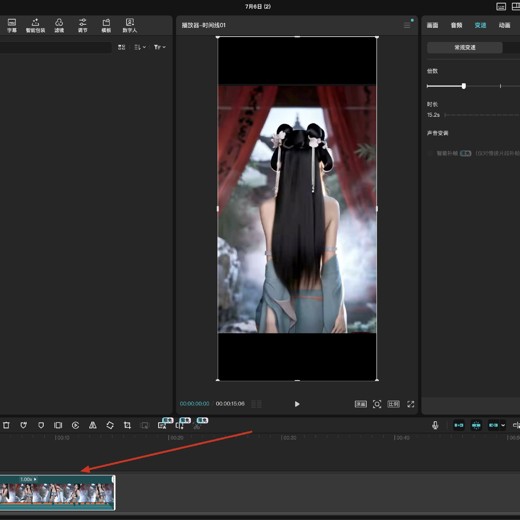Click the 00:10 mark on timeline ruler

tap(62, 437)
